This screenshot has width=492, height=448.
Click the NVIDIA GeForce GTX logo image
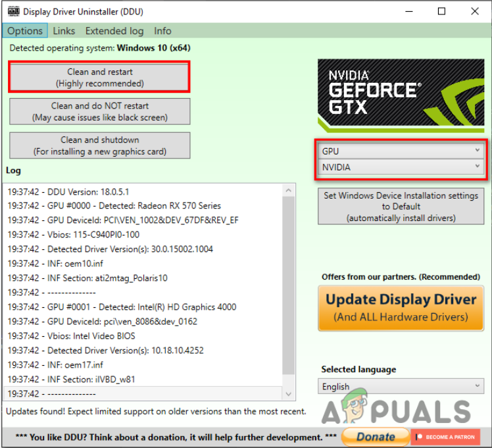[x=401, y=95]
